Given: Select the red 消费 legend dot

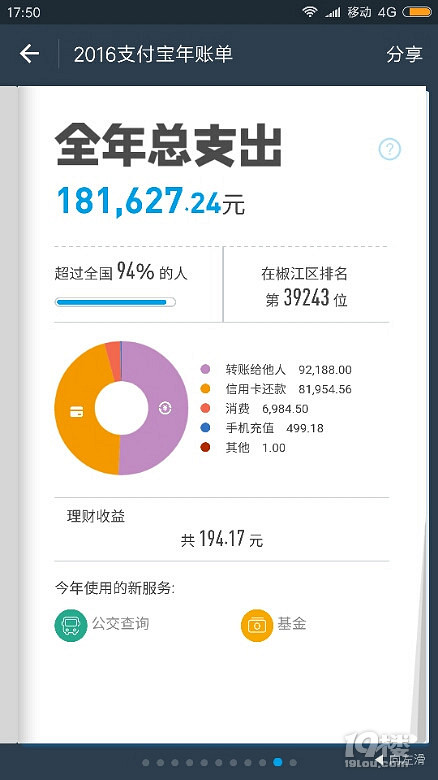Looking at the screenshot, I should (205, 408).
